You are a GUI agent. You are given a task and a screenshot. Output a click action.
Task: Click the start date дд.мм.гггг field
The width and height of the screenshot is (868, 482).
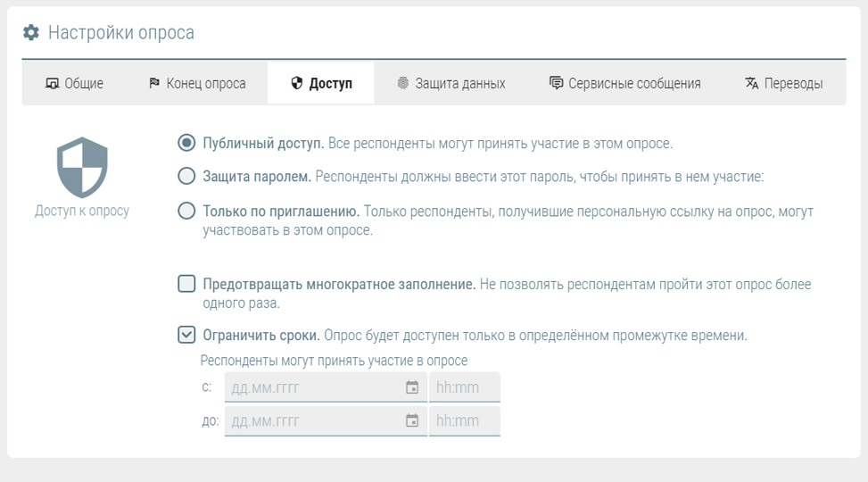click(x=312, y=387)
